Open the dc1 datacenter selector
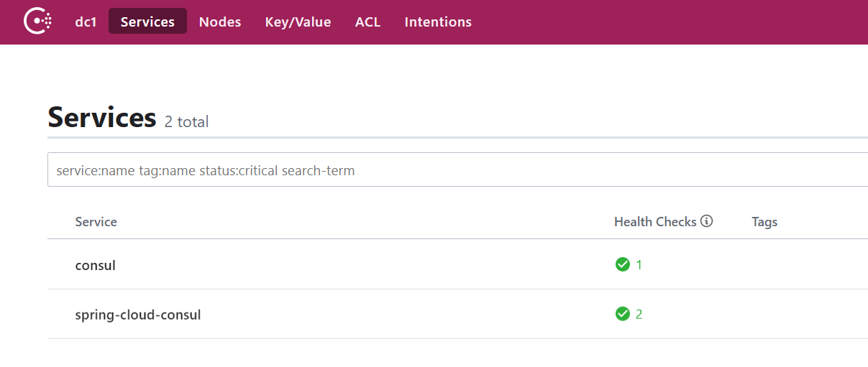Screen dimensions: 868x367 coord(86,22)
